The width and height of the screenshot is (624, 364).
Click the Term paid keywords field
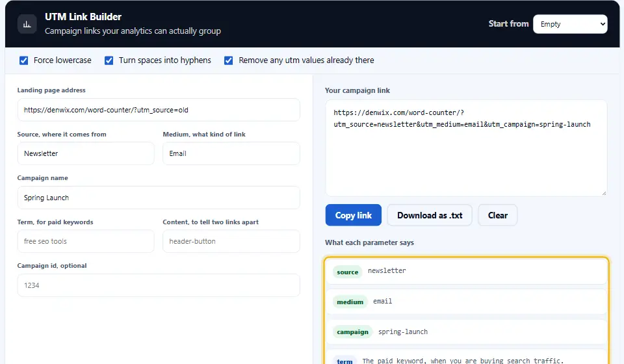pos(86,241)
